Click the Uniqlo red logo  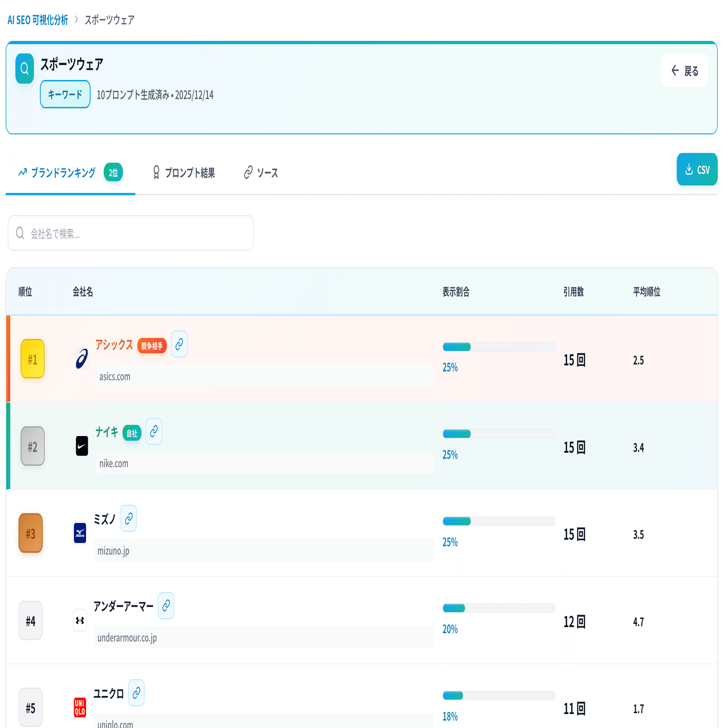click(80, 708)
